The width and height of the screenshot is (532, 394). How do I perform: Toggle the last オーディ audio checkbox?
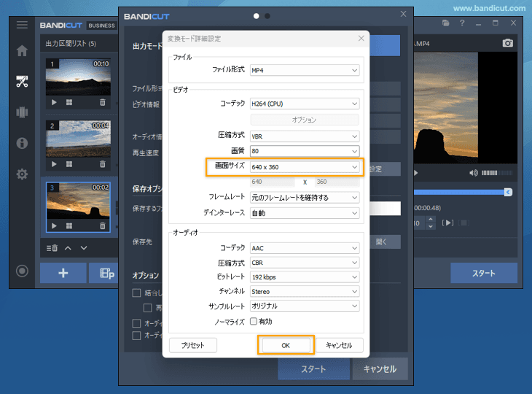point(136,336)
